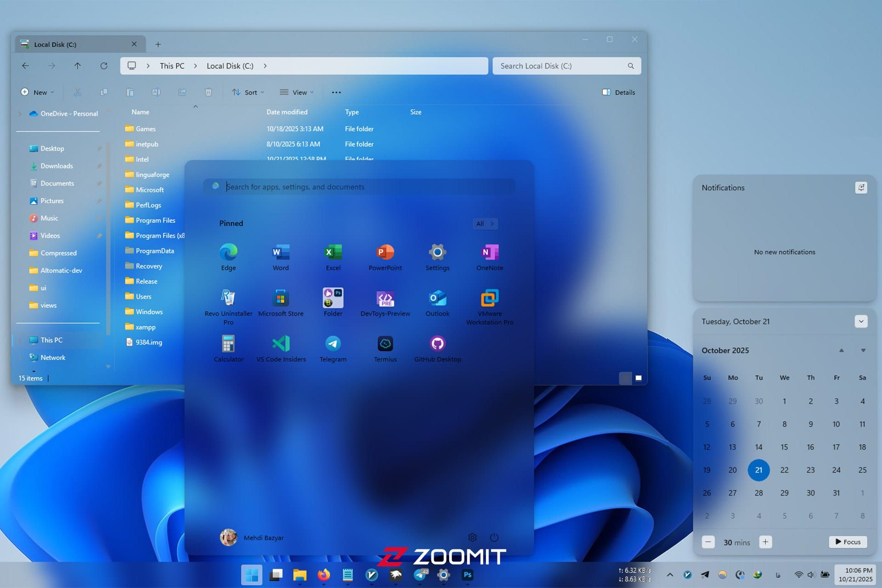Toggle the Details pane in Explorer
882x588 pixels.
(x=619, y=92)
